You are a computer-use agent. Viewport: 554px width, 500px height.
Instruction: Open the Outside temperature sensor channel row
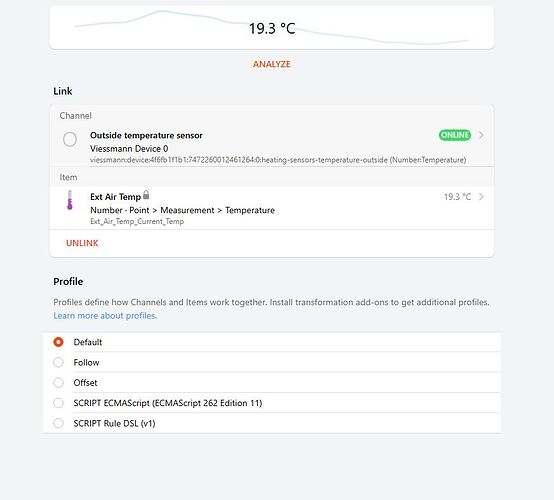pos(272,147)
